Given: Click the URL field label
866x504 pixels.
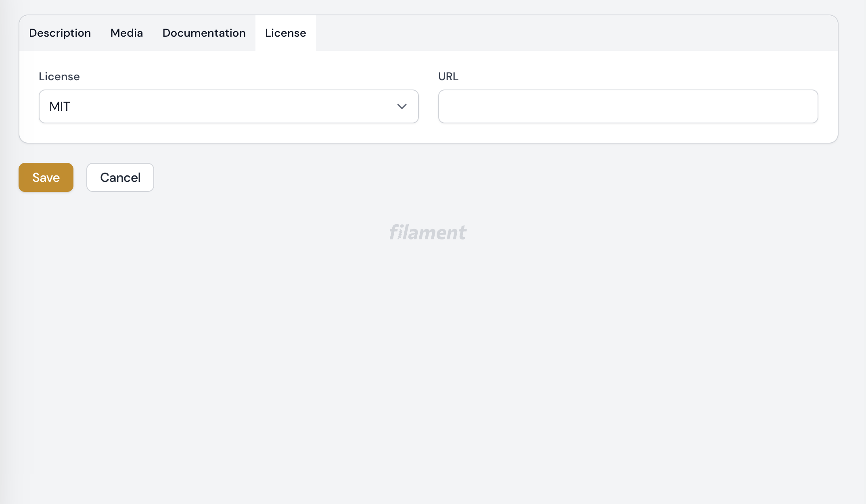Looking at the screenshot, I should [x=448, y=77].
